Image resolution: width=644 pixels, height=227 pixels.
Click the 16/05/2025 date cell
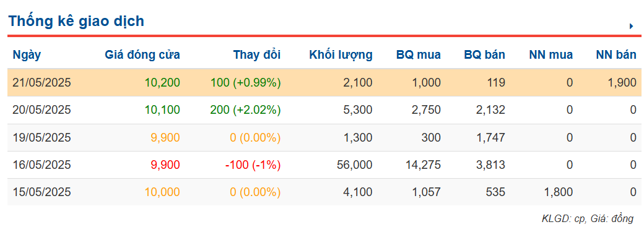click(x=42, y=165)
